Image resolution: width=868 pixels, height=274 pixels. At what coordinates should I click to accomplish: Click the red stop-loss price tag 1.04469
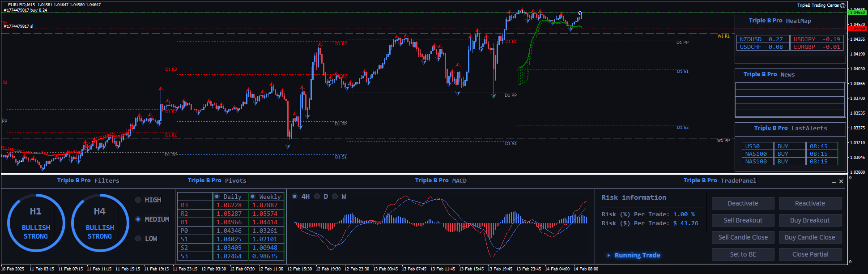(x=857, y=29)
